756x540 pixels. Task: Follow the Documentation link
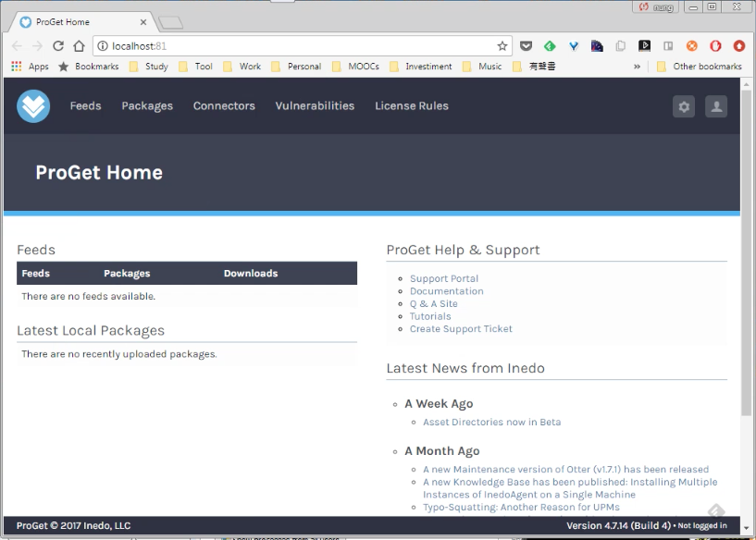(x=446, y=291)
